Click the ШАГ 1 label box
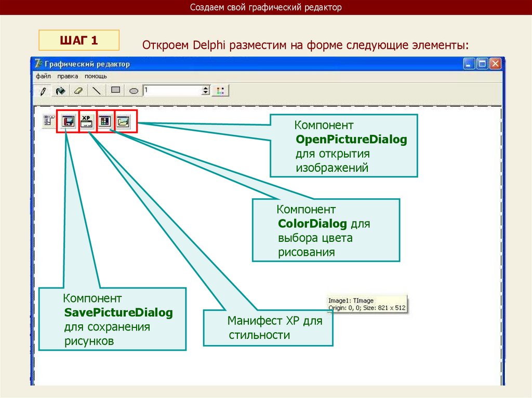The height and width of the screenshot is (398, 532). 79,40
